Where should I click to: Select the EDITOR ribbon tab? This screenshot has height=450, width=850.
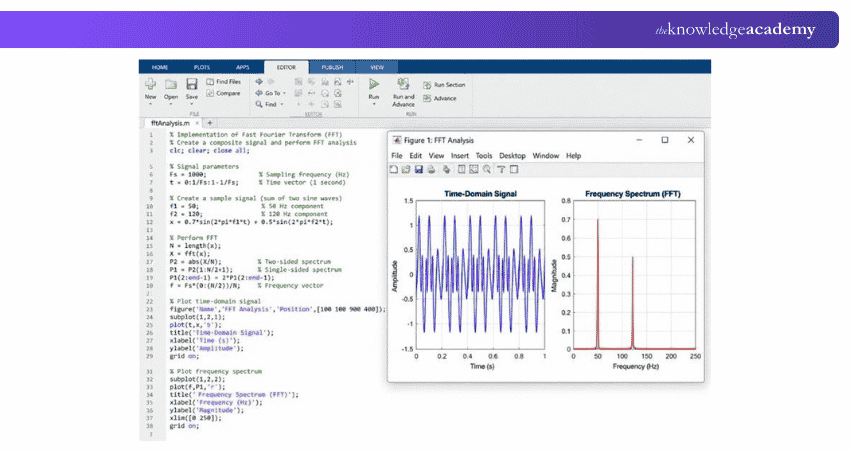tap(286, 67)
